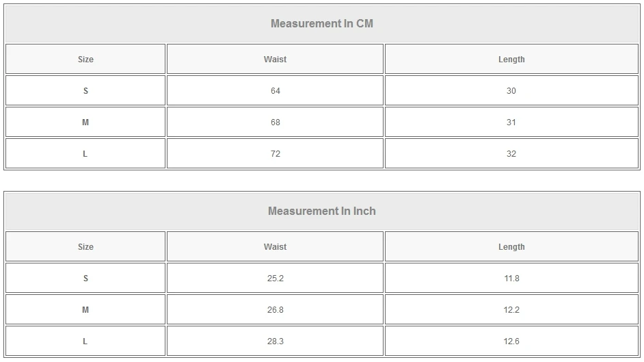Click the "Measurement In Inch" table title
644x362 pixels.
(x=322, y=211)
